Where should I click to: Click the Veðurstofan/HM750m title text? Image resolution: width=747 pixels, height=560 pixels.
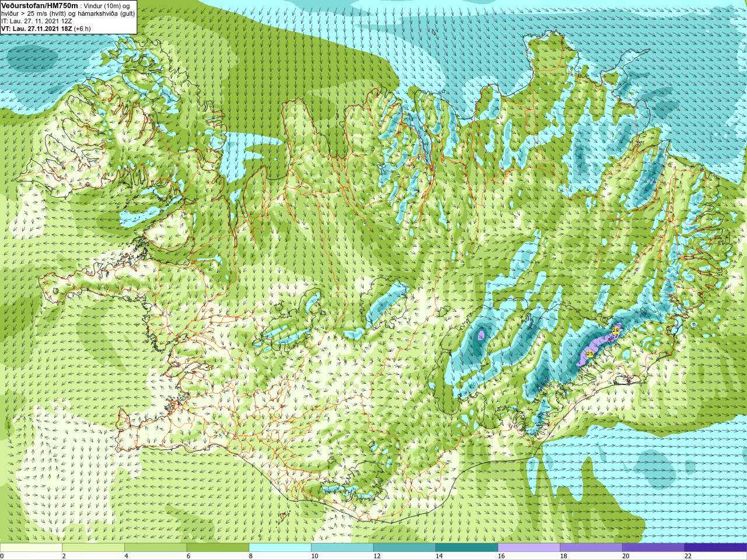pyautogui.click(x=39, y=5)
